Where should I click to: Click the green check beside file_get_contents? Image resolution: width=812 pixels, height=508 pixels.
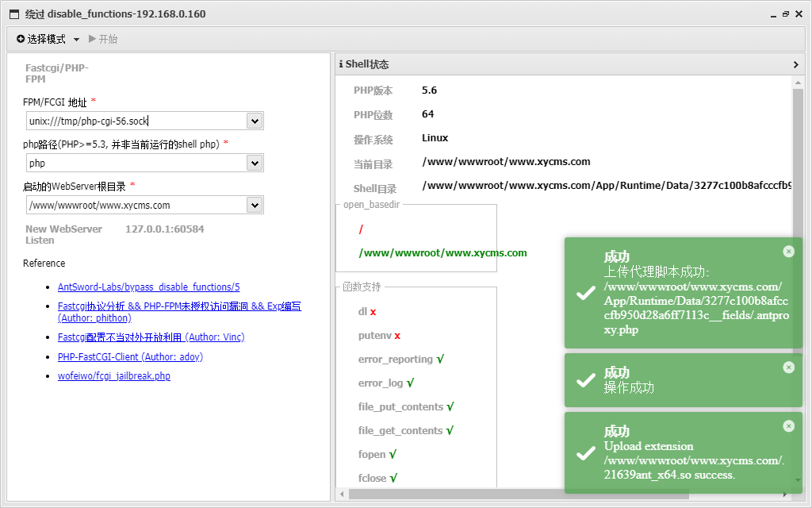(x=450, y=431)
